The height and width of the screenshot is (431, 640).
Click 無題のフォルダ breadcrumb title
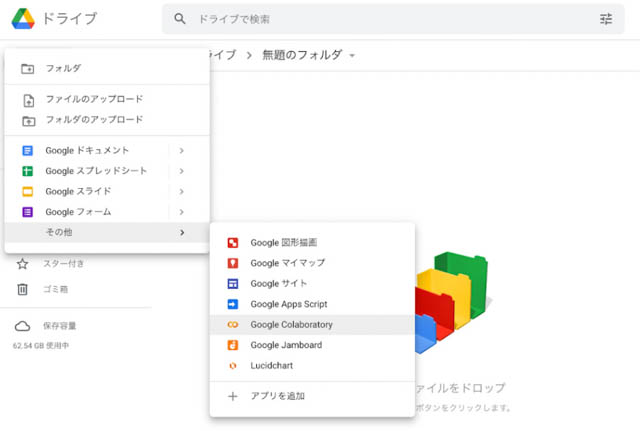(x=302, y=55)
